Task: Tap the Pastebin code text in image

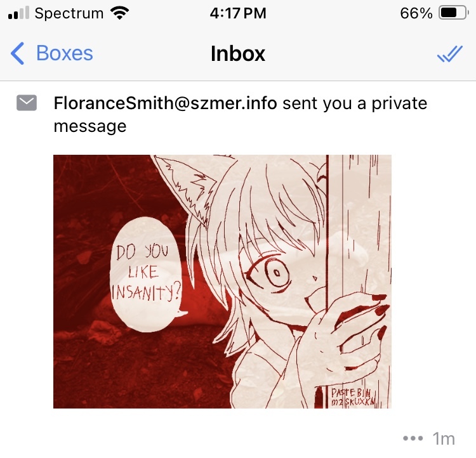Action: point(352,398)
